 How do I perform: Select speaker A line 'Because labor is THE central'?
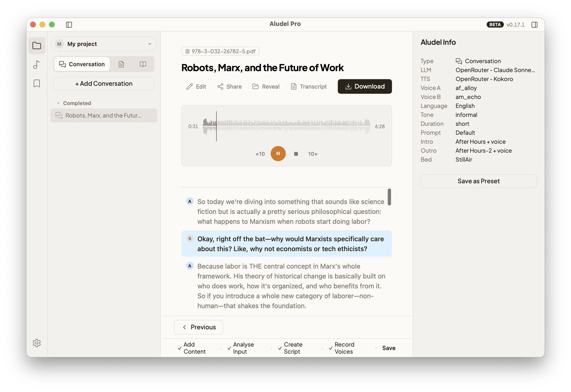tap(286, 286)
